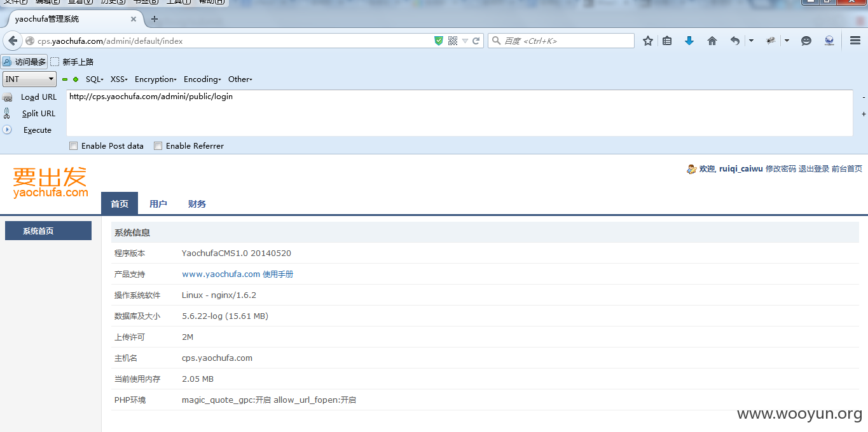The width and height of the screenshot is (868, 432).
Task: Click the green plus HackBar icon
Action: click(76, 79)
